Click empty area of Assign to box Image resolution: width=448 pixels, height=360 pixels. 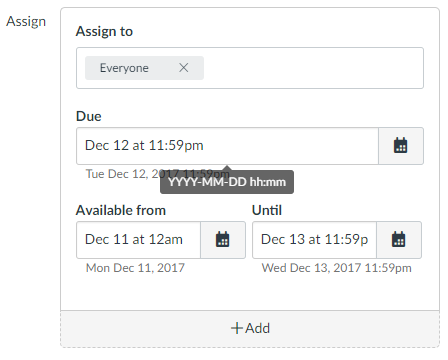coord(313,68)
